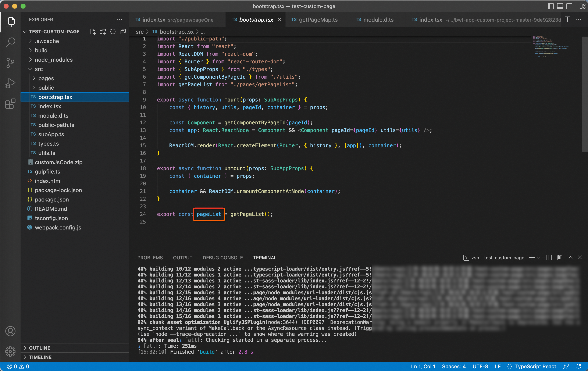Switch to module.d.ts editor tab
The height and width of the screenshot is (371, 588).
[378, 19]
